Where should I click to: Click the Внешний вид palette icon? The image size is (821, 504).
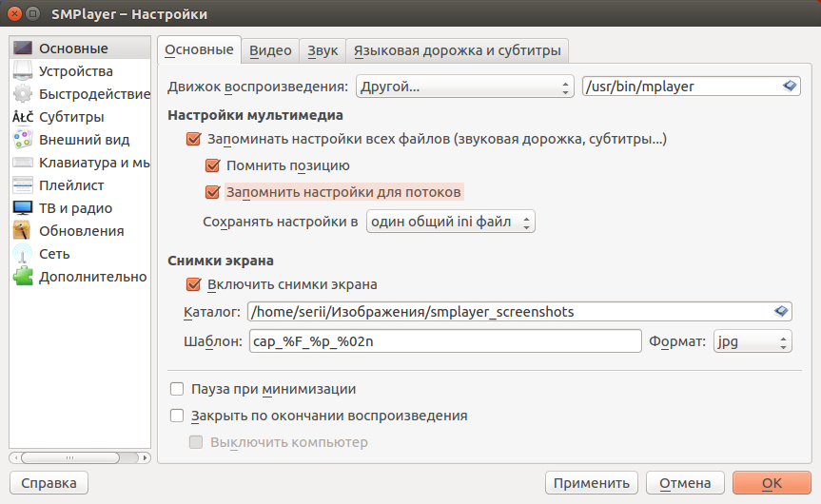point(23,139)
